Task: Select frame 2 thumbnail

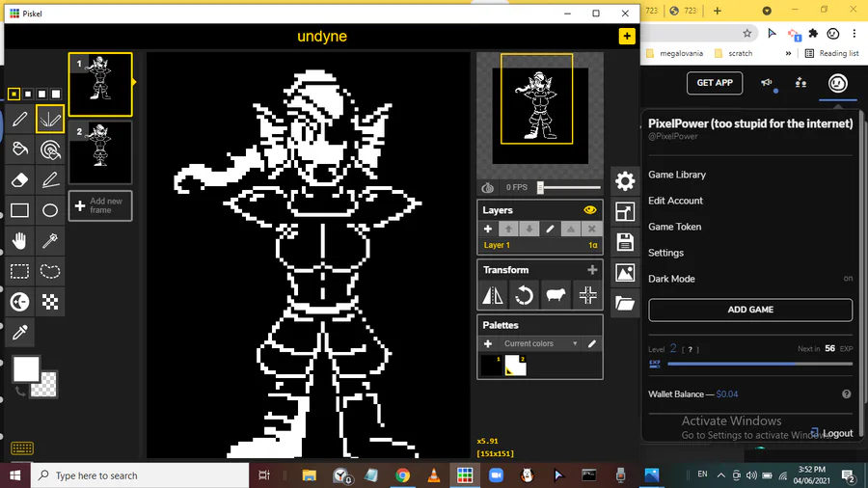Action: 100,152
